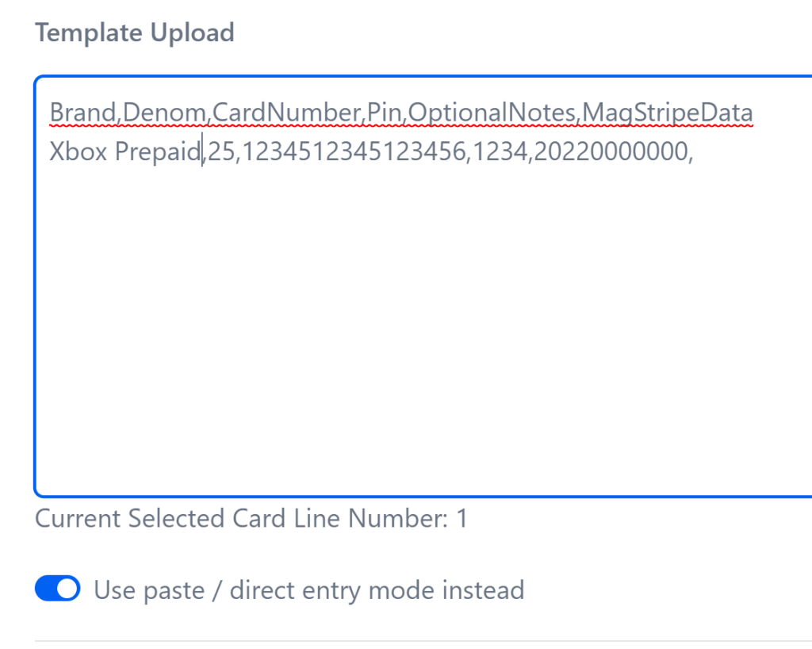Click the denomination value "25"
Image resolution: width=812 pixels, height=649 pixels.
tap(221, 151)
